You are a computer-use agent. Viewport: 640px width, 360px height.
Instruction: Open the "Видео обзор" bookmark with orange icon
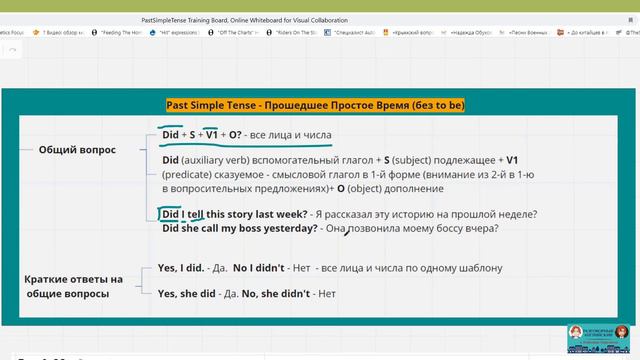click(x=58, y=33)
